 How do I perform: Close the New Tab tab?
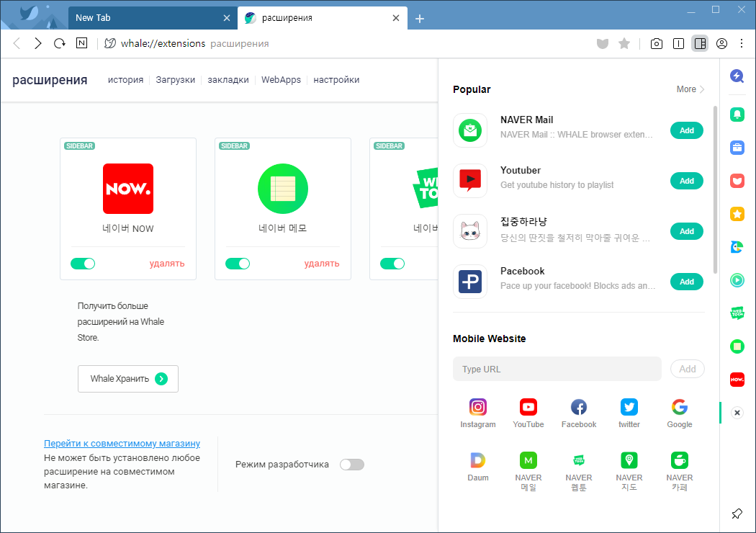(x=227, y=18)
